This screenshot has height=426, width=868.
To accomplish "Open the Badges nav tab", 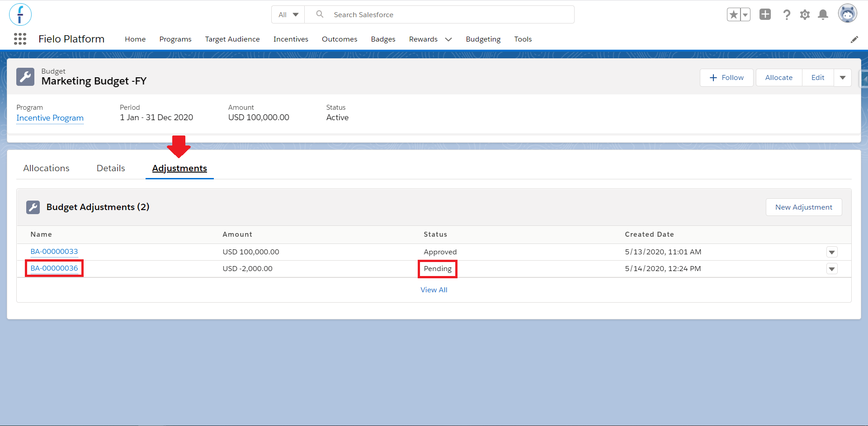I will coord(383,39).
